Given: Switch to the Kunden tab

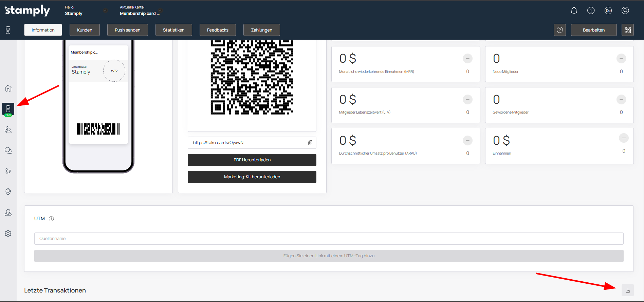Looking at the screenshot, I should click(x=85, y=30).
